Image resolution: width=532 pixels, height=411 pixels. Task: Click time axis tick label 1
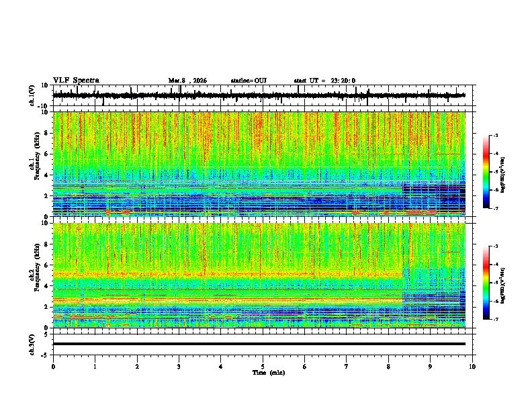point(95,367)
